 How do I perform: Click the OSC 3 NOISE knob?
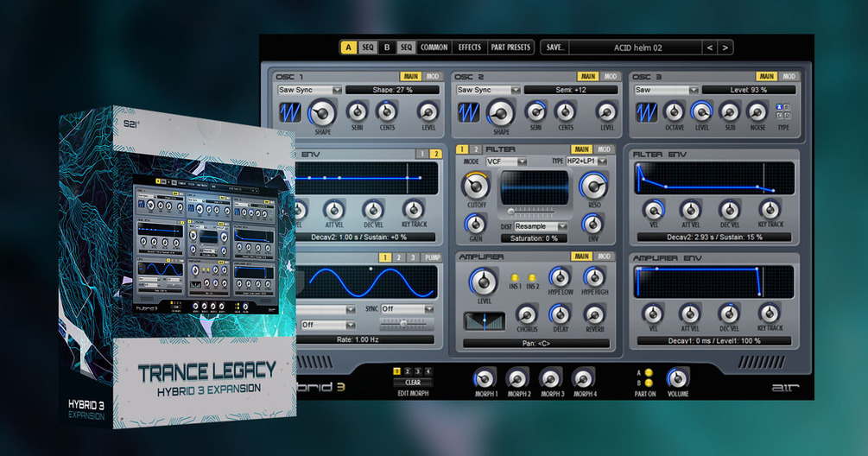[757, 111]
